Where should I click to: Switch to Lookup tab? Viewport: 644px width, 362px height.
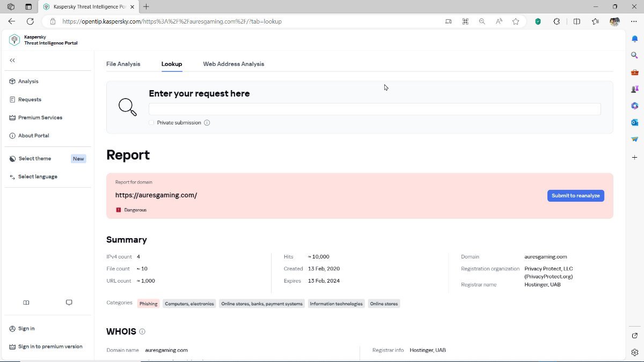(x=172, y=64)
